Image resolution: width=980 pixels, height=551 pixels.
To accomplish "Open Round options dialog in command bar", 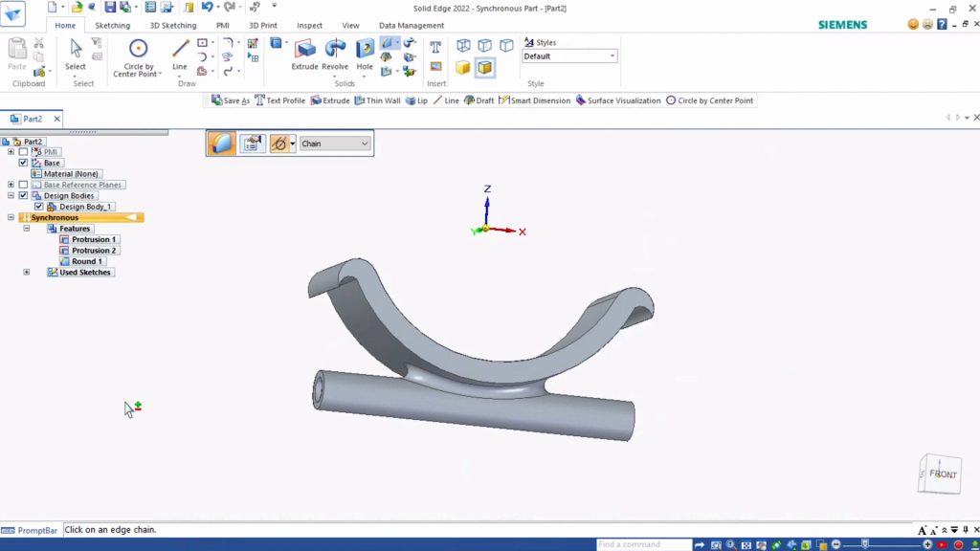I will point(253,143).
